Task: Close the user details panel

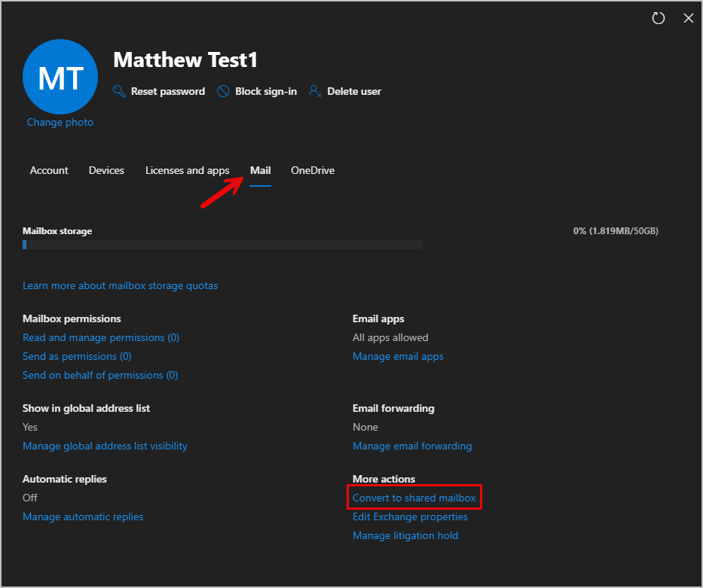Action: pos(688,18)
